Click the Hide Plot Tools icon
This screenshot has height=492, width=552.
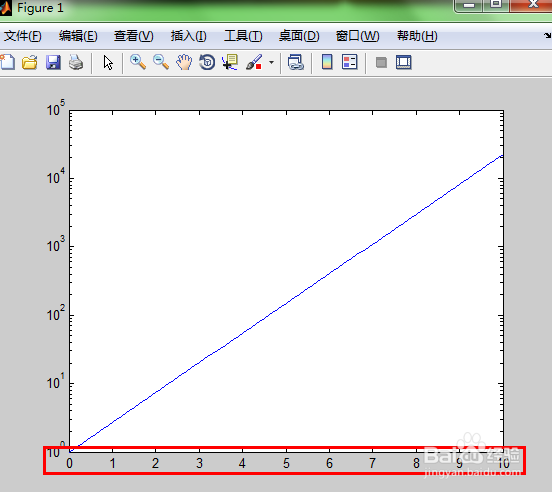(x=381, y=63)
